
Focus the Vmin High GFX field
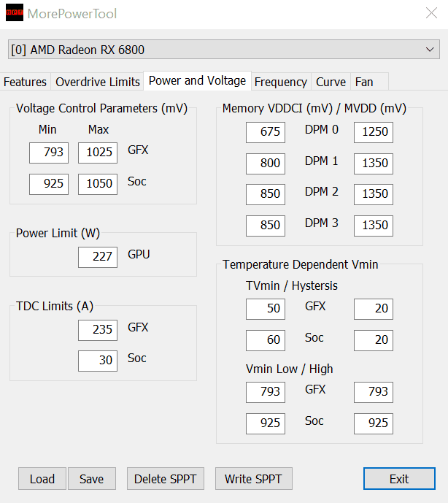[x=374, y=392]
